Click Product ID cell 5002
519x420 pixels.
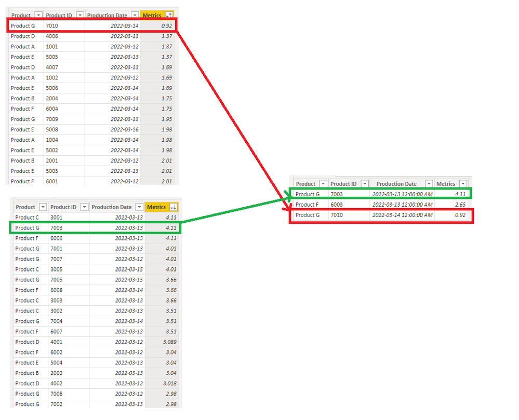click(x=52, y=150)
